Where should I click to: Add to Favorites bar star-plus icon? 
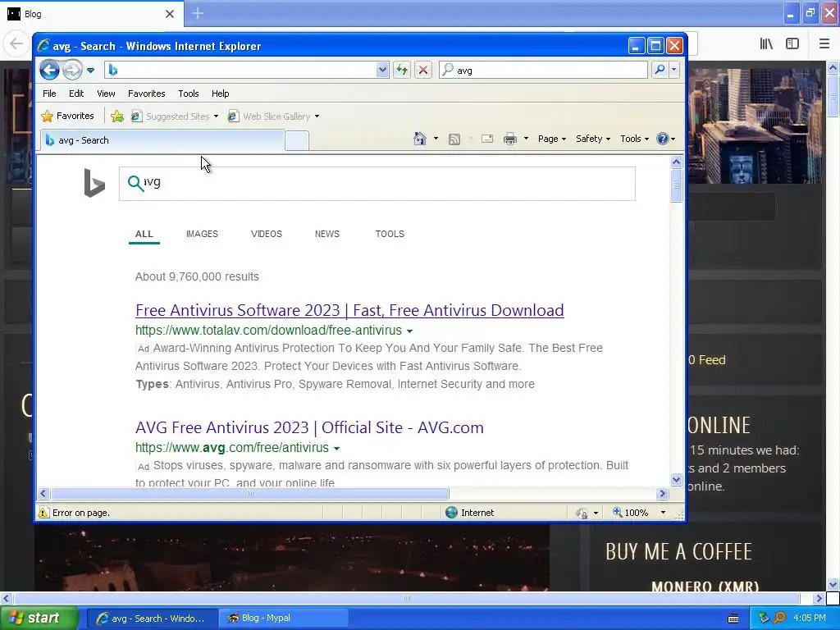point(117,116)
